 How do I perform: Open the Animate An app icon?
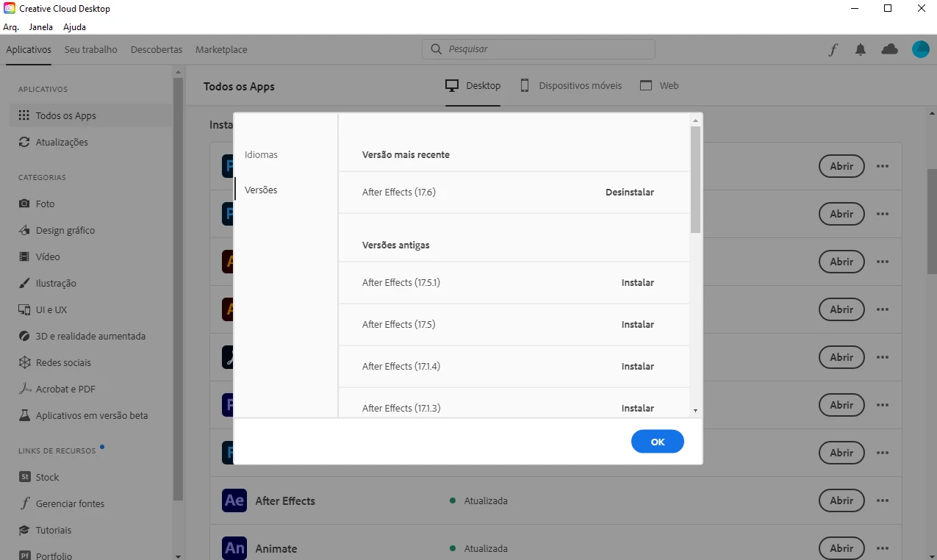tap(234, 548)
